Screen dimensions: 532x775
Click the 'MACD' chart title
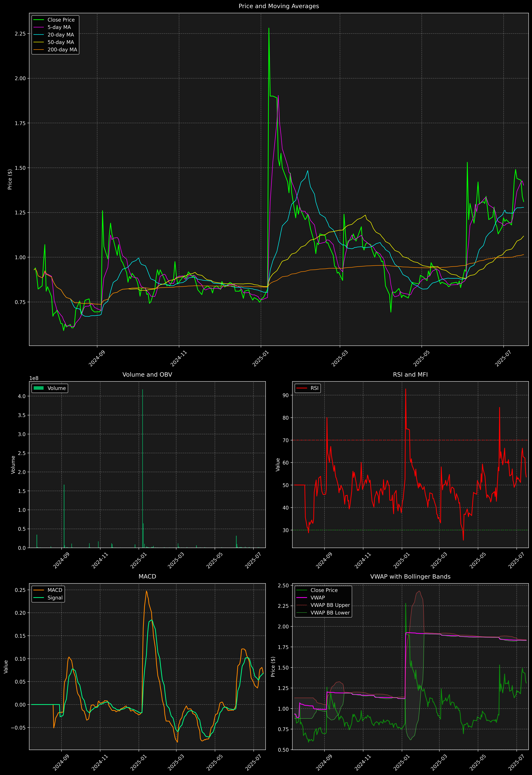click(x=147, y=577)
